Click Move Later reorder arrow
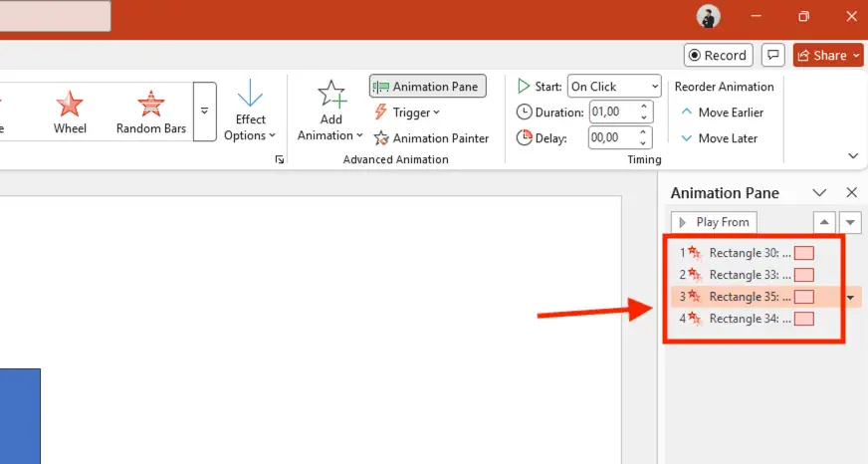This screenshot has height=464, width=868. tap(719, 138)
